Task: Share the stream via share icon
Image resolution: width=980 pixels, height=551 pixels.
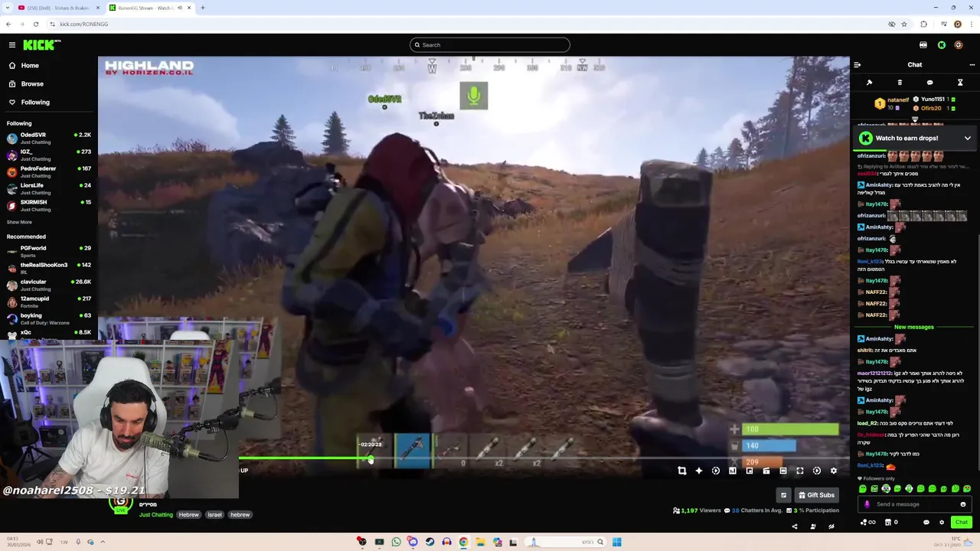Action: (x=794, y=527)
